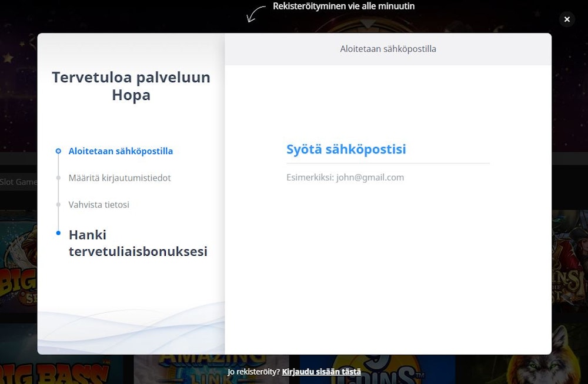The width and height of the screenshot is (588, 384).
Task: Switch to the Aloitetaan sähköpostilla header panel
Action: pyautogui.click(x=389, y=49)
